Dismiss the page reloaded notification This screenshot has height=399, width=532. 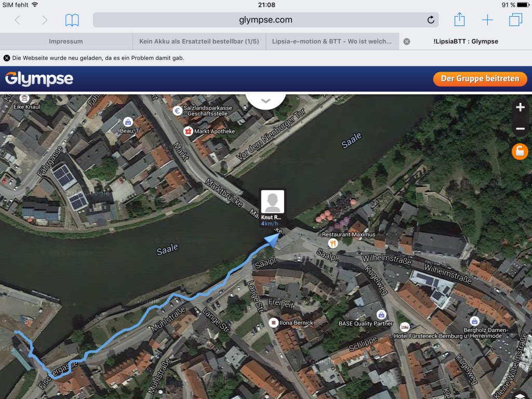click(7, 58)
